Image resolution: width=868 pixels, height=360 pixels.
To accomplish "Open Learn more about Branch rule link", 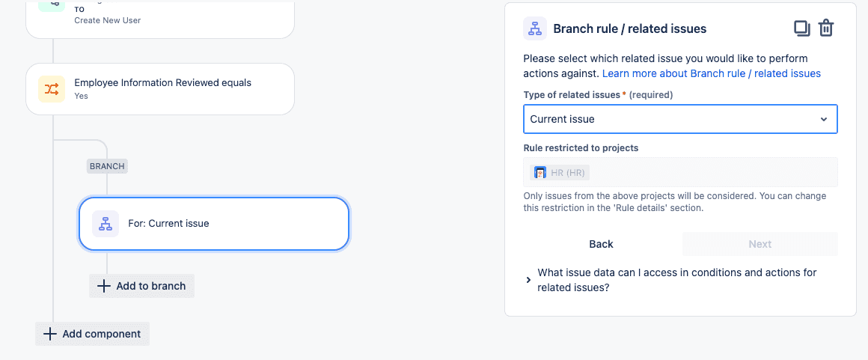I will pyautogui.click(x=712, y=73).
